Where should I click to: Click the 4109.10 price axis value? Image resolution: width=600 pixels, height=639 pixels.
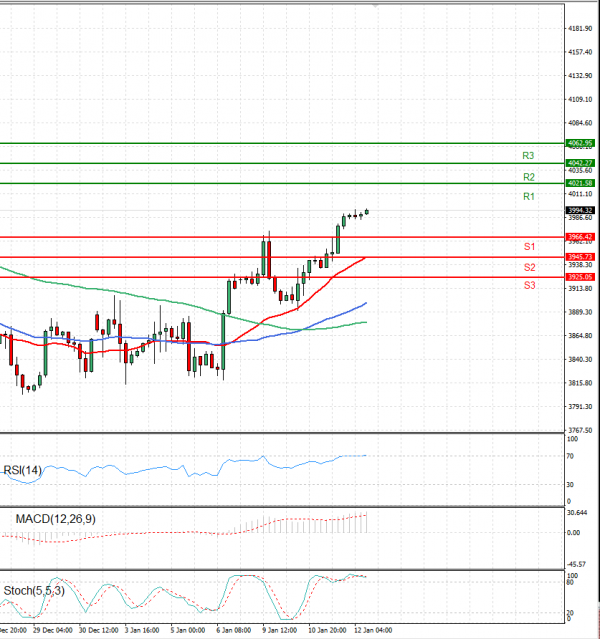(580, 99)
